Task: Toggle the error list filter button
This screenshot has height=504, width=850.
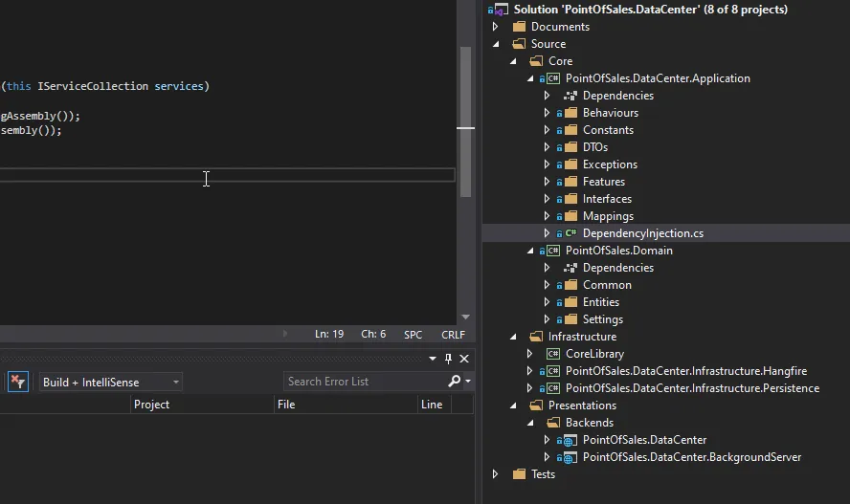Action: pyautogui.click(x=18, y=382)
